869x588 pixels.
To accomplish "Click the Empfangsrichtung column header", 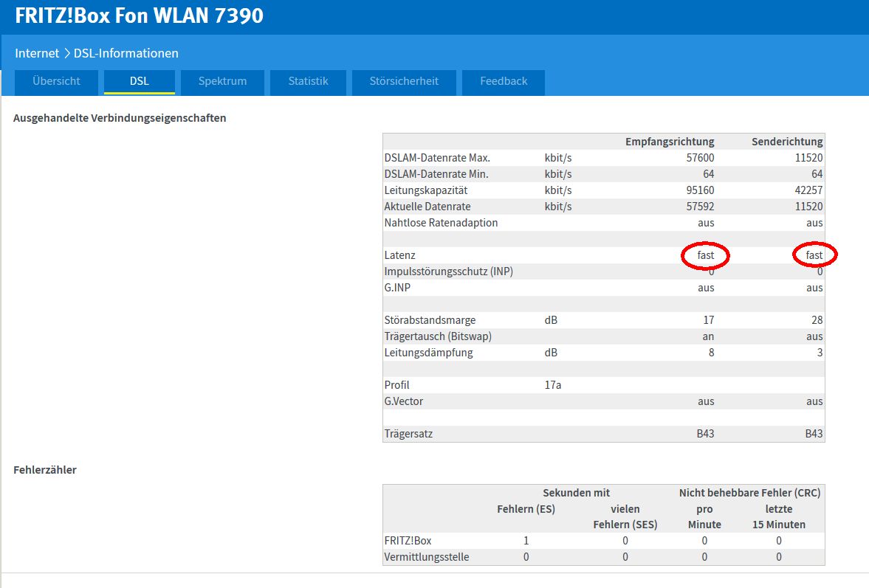I will [x=670, y=142].
